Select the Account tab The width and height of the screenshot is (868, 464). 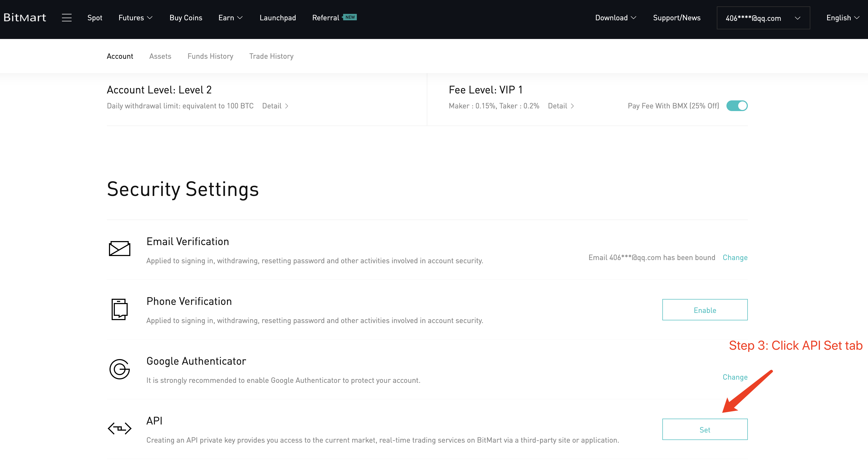coord(120,56)
